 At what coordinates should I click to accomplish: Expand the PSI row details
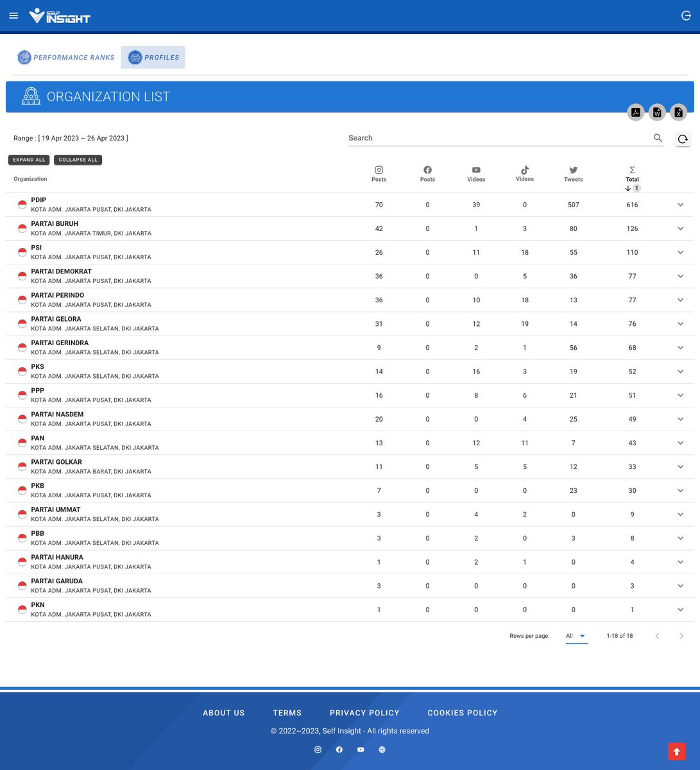[x=681, y=252]
